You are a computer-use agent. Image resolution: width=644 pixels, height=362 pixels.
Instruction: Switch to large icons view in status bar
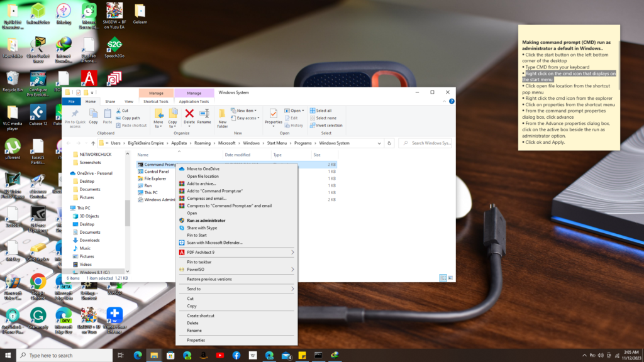tap(450, 278)
